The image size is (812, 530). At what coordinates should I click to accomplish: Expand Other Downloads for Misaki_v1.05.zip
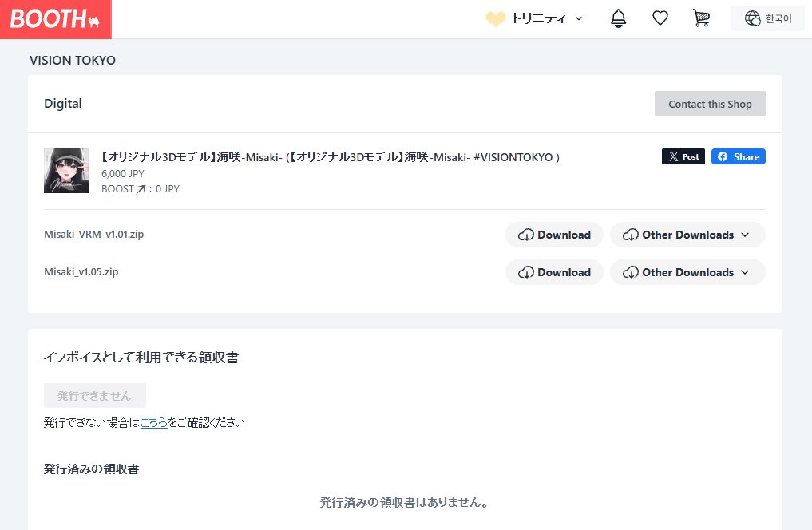[x=687, y=272]
